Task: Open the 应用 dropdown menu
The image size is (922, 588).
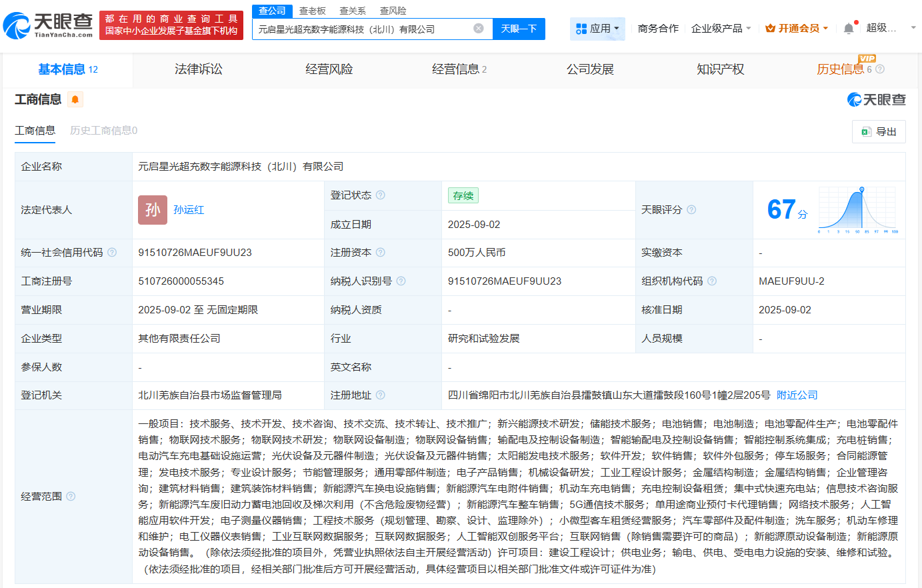Action: point(597,29)
